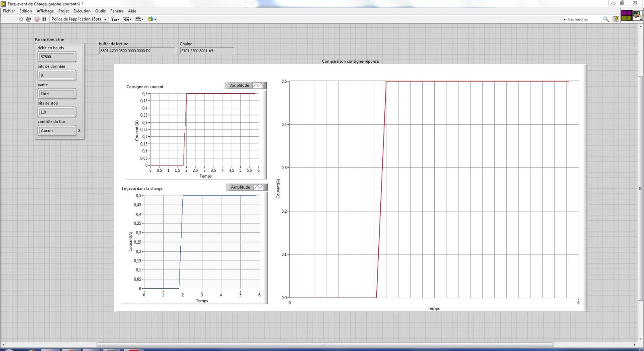This screenshot has width=644, height=351.
Task: Click the connector pane grid icon
Action: tap(626, 15)
